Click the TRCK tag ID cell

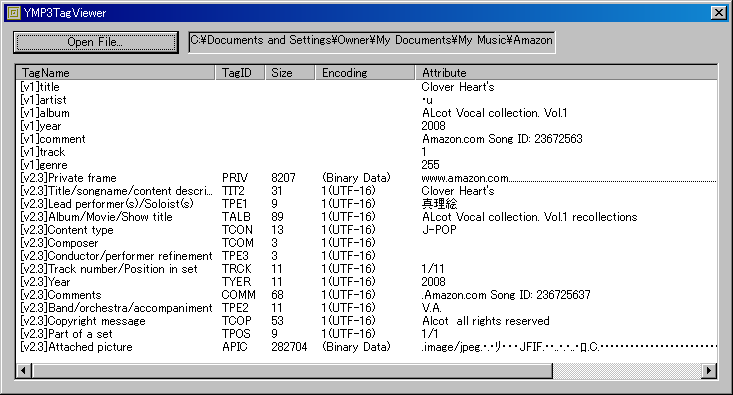point(237,269)
